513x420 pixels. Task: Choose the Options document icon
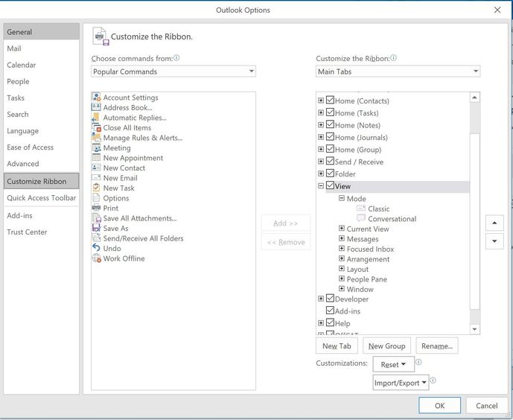click(x=97, y=198)
